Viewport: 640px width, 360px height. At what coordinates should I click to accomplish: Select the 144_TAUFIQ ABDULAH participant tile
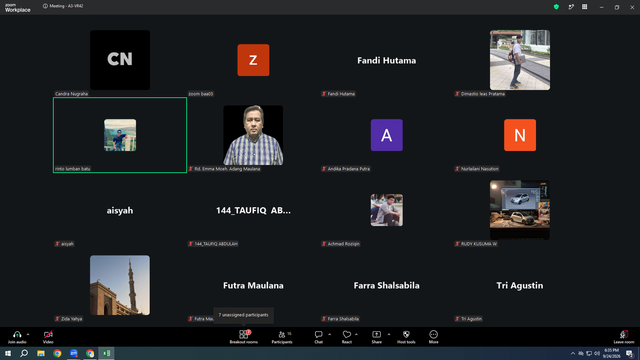[x=253, y=210]
